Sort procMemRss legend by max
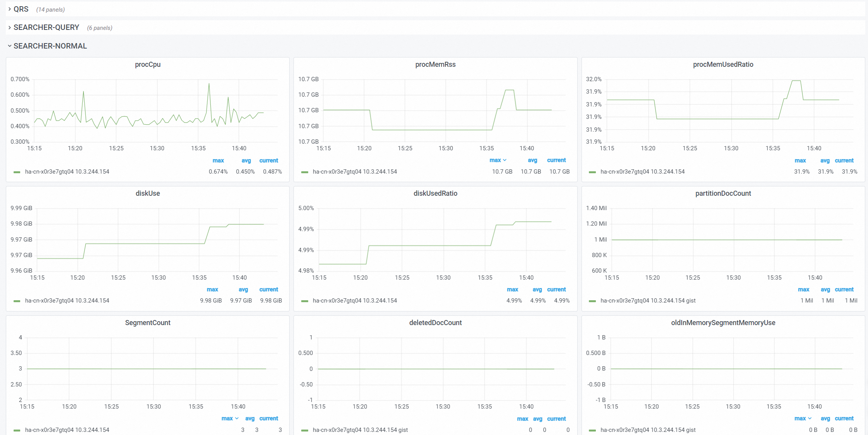This screenshot has height=435, width=868. click(495, 160)
